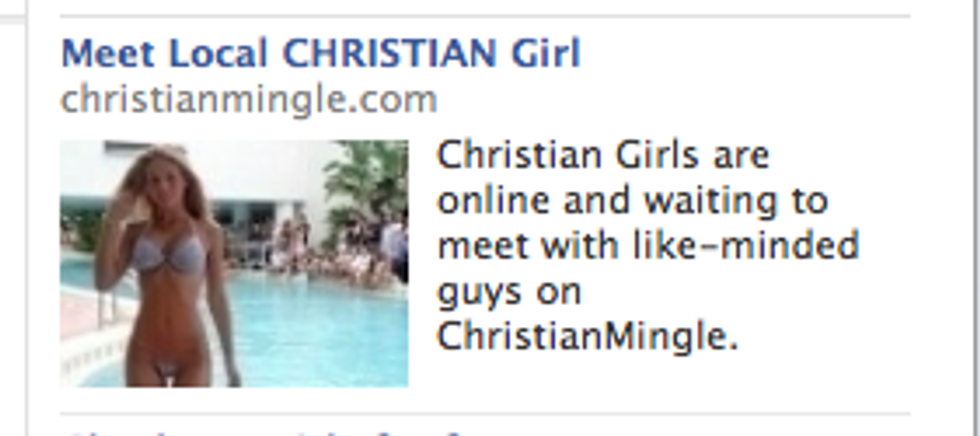Image resolution: width=980 pixels, height=436 pixels.
Task: Click the woman in the ad photo
Action: click(168, 265)
